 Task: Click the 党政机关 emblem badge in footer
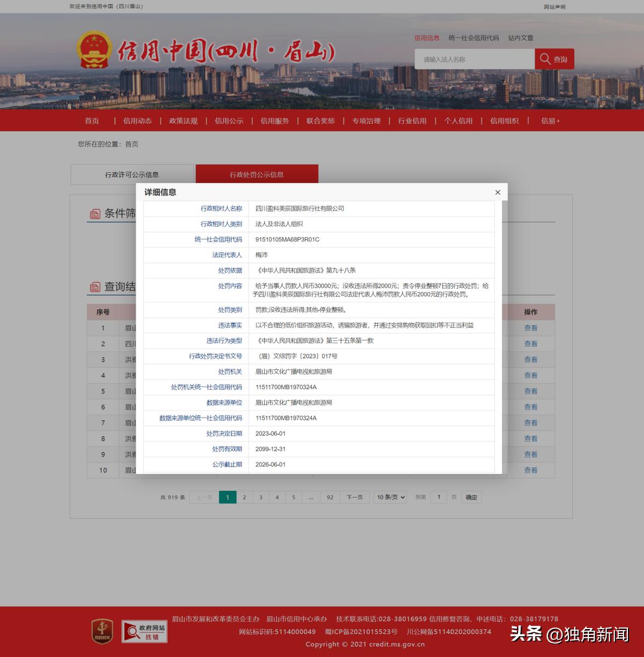(103, 631)
